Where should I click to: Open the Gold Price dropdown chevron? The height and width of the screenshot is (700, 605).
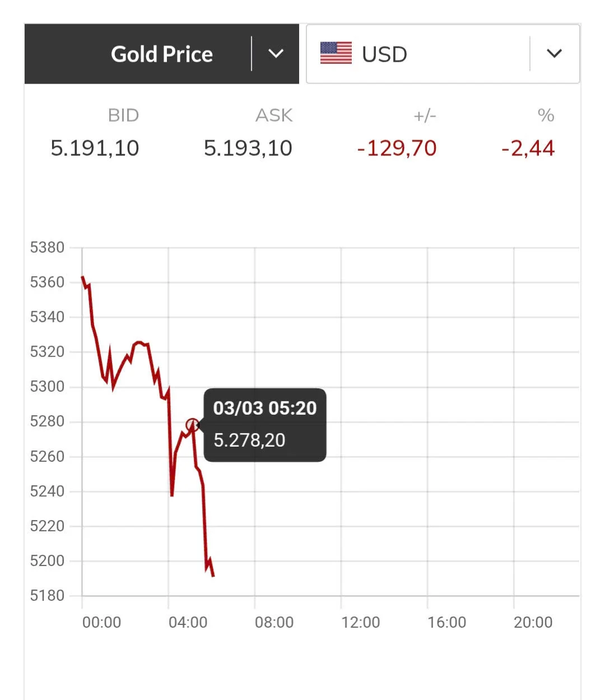[276, 54]
